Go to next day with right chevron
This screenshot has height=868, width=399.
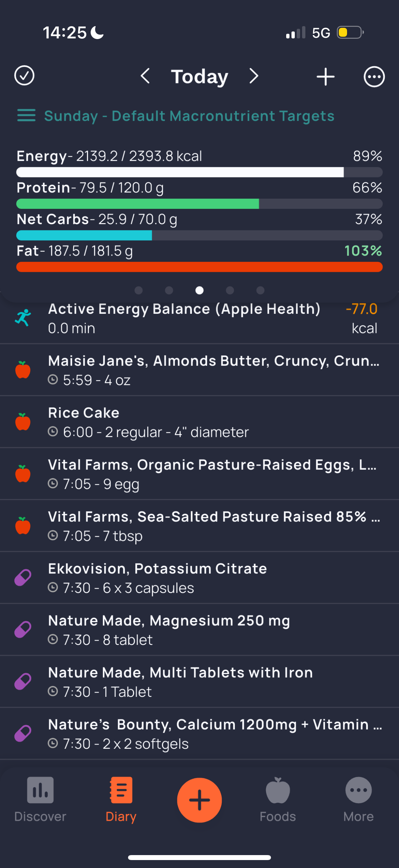click(254, 76)
